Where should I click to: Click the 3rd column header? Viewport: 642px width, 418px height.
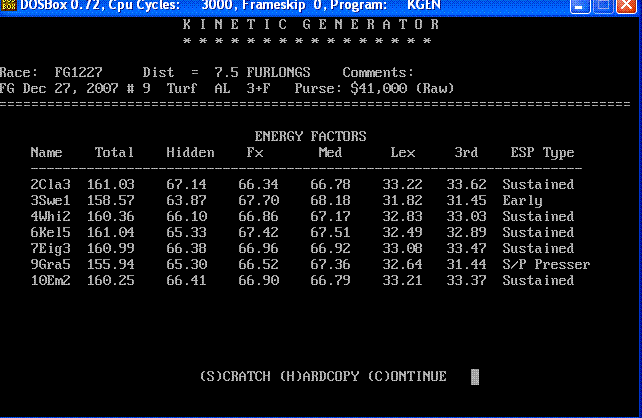[x=466, y=153]
